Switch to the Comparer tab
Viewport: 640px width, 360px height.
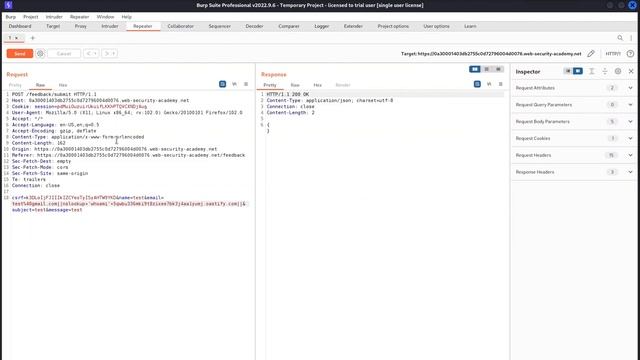click(289, 26)
